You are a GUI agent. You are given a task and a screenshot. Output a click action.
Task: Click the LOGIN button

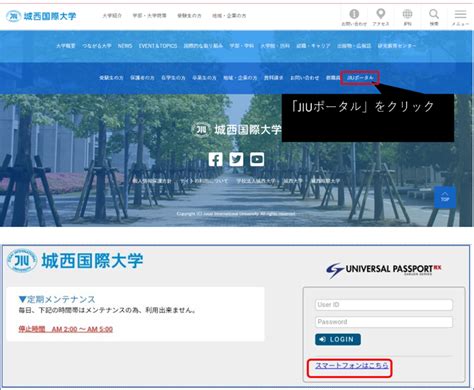click(338, 339)
